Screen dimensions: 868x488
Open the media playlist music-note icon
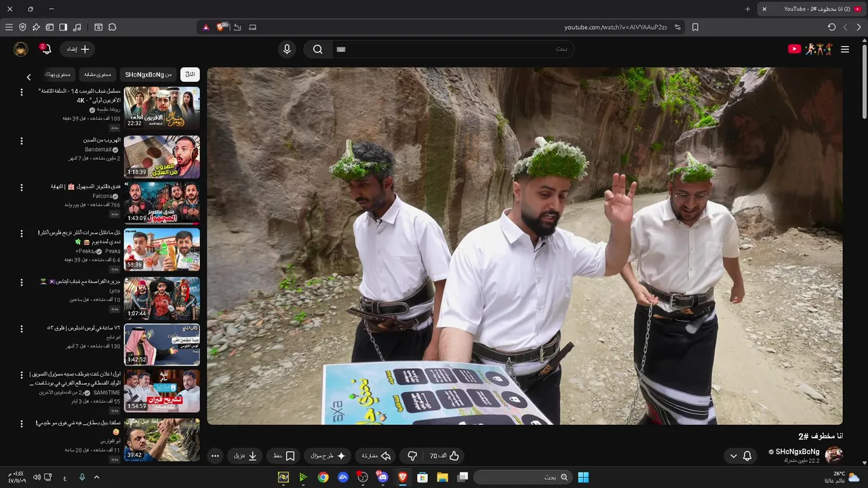click(x=77, y=27)
